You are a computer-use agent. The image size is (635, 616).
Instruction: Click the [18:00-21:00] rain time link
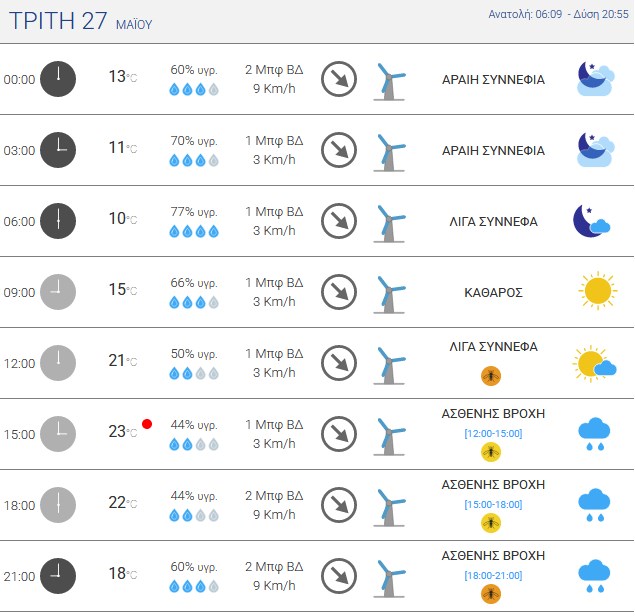[493, 576]
